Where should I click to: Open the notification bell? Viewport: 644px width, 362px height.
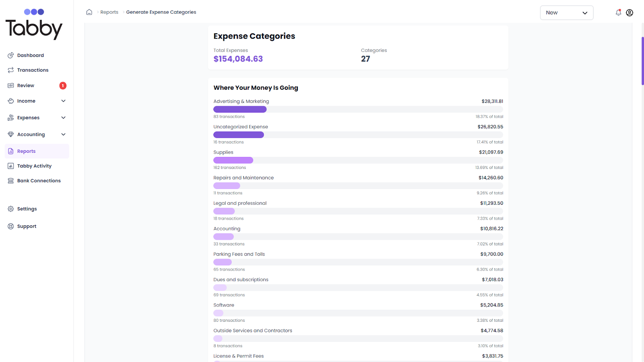click(x=618, y=12)
